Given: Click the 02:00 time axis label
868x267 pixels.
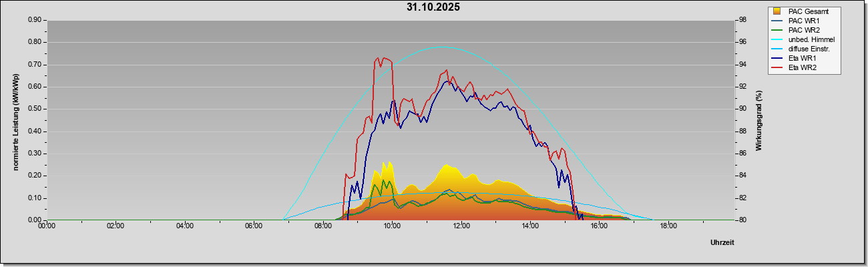Looking at the screenshot, I should pyautogui.click(x=116, y=226).
